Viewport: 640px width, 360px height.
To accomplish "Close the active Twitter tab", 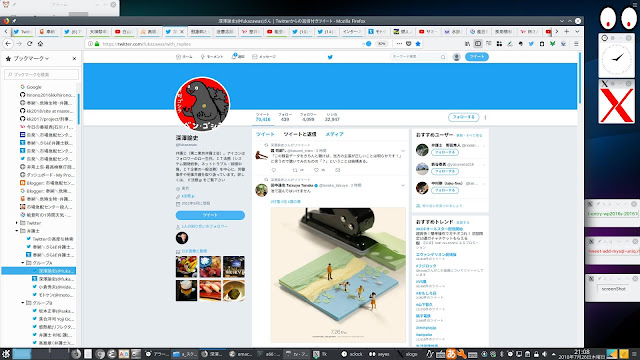I will 182,31.
